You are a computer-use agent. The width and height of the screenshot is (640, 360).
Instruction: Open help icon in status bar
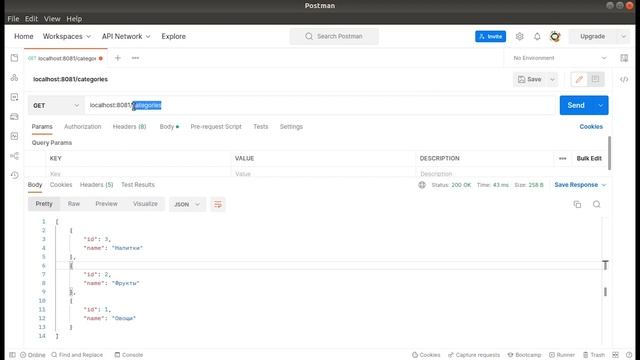click(629, 355)
